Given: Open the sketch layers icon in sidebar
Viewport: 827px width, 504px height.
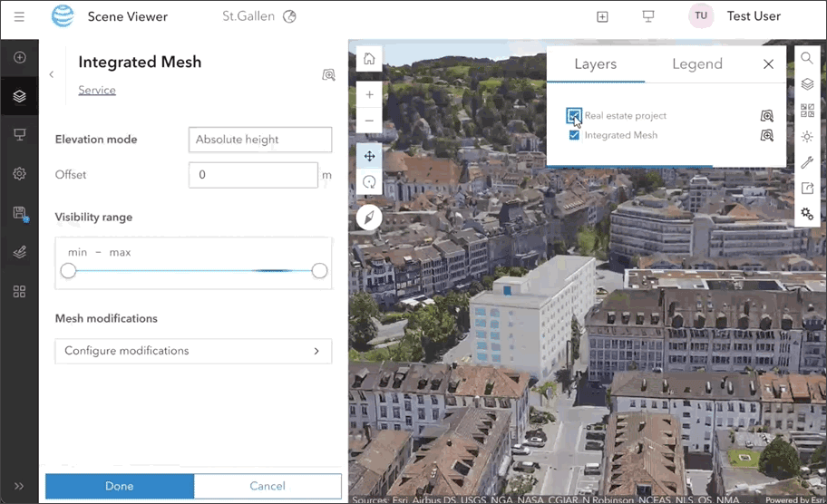Looking at the screenshot, I should point(20,253).
